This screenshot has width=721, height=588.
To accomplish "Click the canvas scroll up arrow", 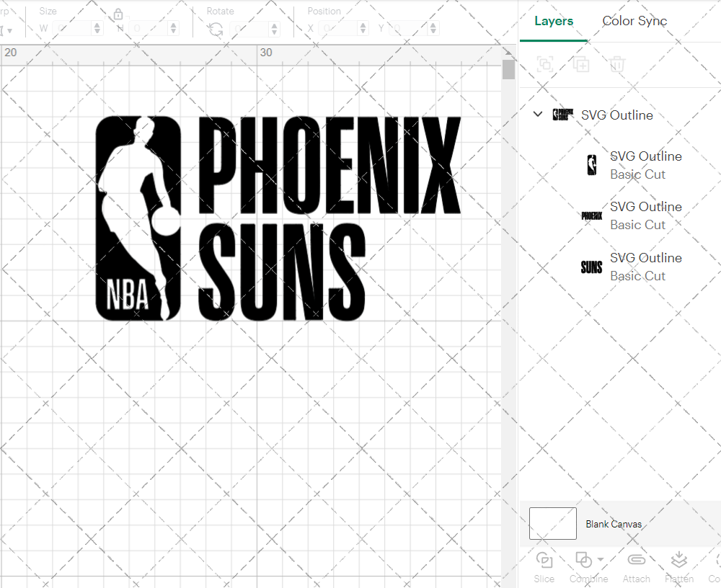I will [x=508, y=52].
